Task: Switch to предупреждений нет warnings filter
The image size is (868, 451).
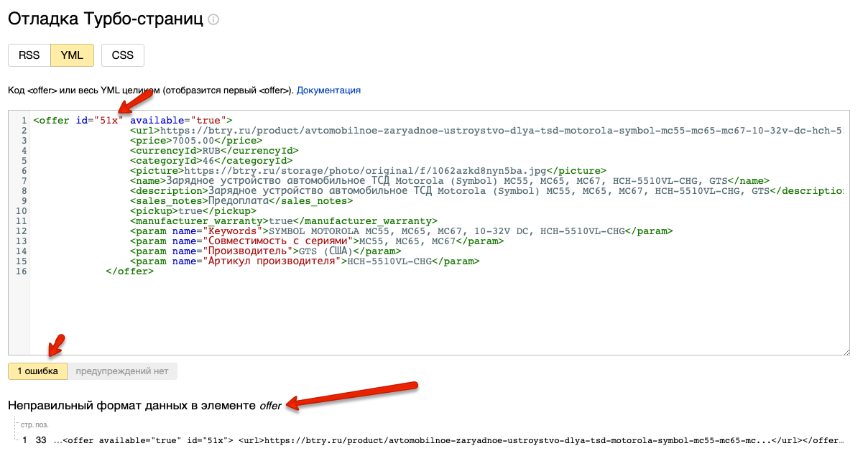Action: coord(122,371)
